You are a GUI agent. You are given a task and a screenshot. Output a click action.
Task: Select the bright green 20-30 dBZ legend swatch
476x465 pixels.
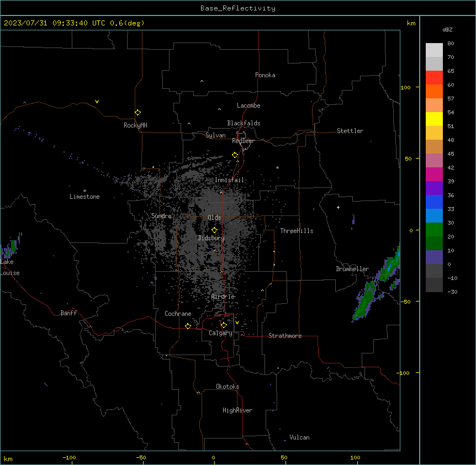pos(434,230)
